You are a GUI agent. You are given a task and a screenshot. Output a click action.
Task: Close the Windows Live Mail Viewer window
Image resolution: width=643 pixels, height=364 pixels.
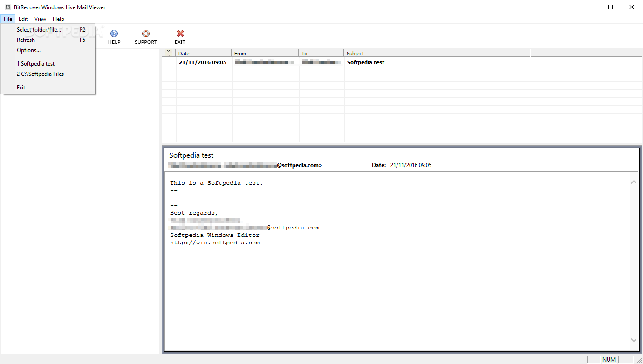(x=632, y=7)
